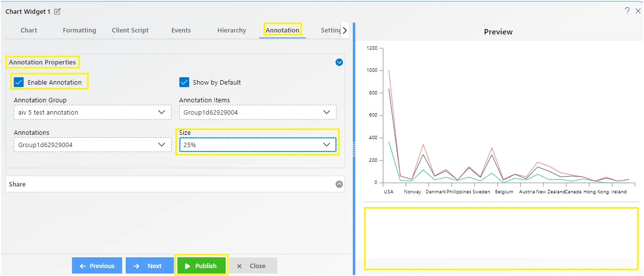
Task: Expand the Share section chevron
Action: [x=339, y=184]
